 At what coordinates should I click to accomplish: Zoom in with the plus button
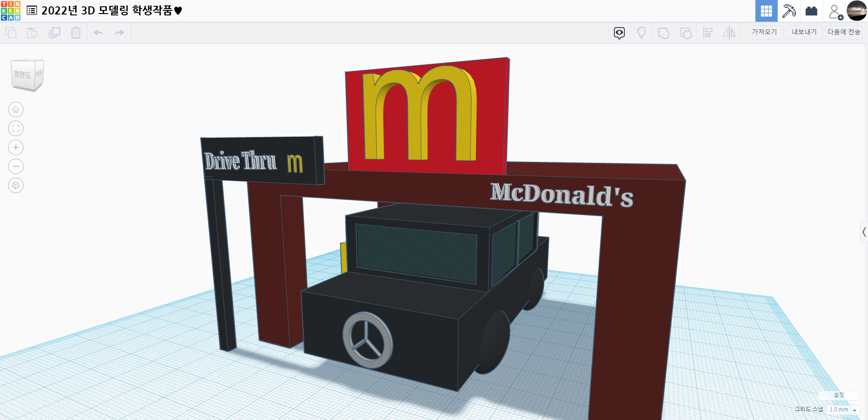(x=16, y=147)
